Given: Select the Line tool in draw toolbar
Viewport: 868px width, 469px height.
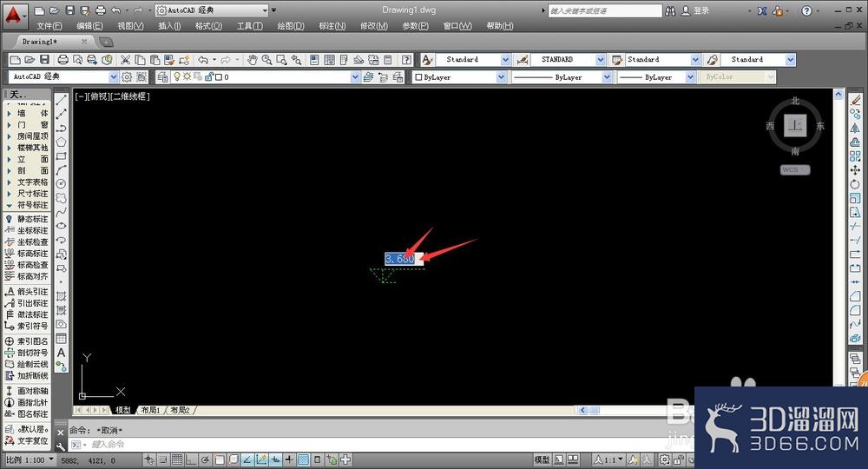Looking at the screenshot, I should pyautogui.click(x=61, y=100).
